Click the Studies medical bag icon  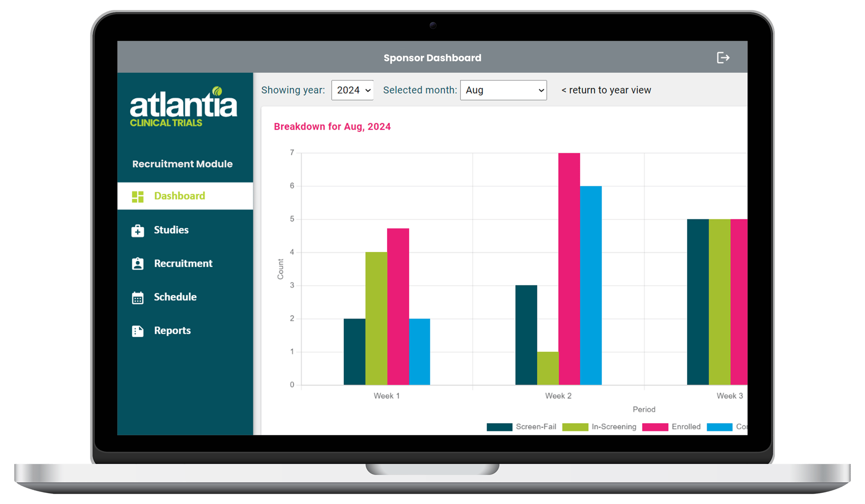[138, 230]
